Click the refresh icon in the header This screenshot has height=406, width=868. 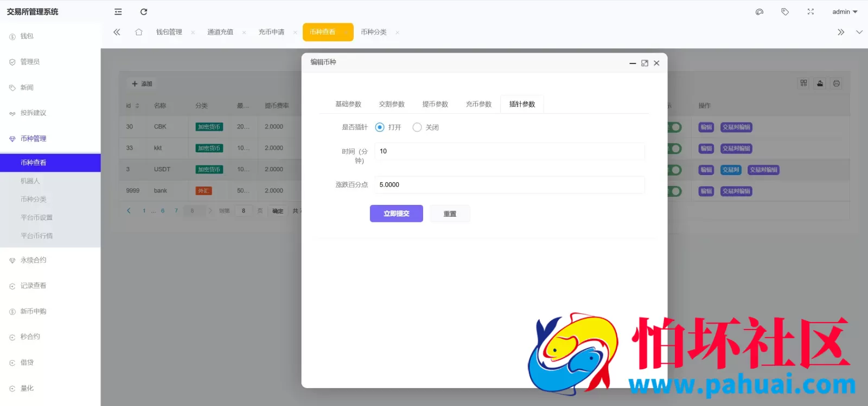[x=144, y=12]
